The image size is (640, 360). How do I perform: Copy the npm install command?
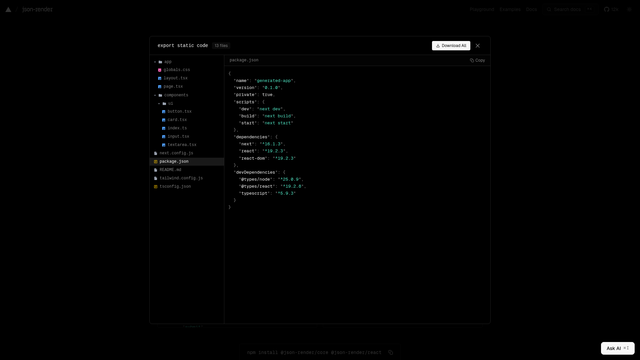[x=391, y=353]
